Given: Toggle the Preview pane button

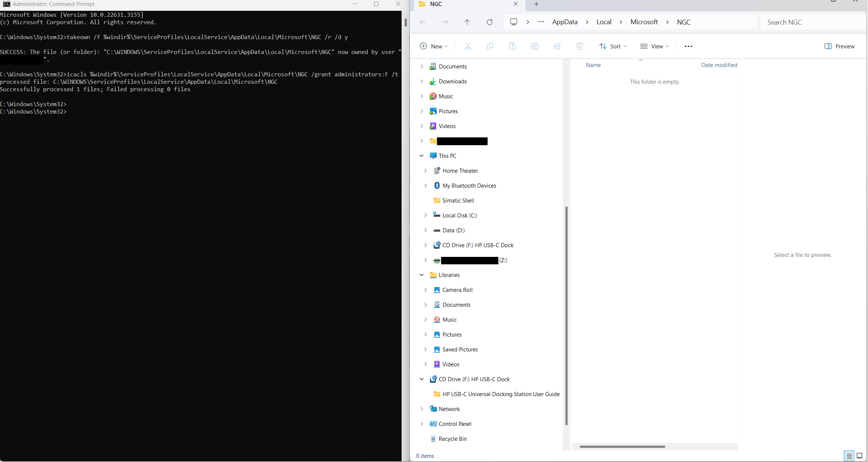Looking at the screenshot, I should click(839, 46).
